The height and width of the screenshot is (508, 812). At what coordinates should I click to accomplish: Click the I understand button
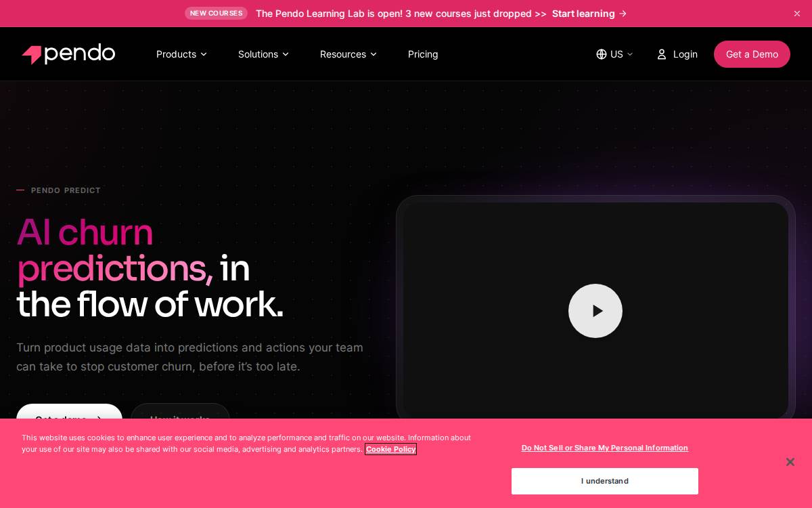tap(605, 481)
